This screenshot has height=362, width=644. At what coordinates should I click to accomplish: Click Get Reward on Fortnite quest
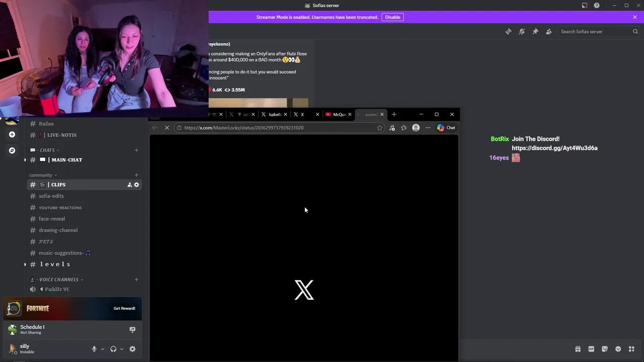pos(124,308)
